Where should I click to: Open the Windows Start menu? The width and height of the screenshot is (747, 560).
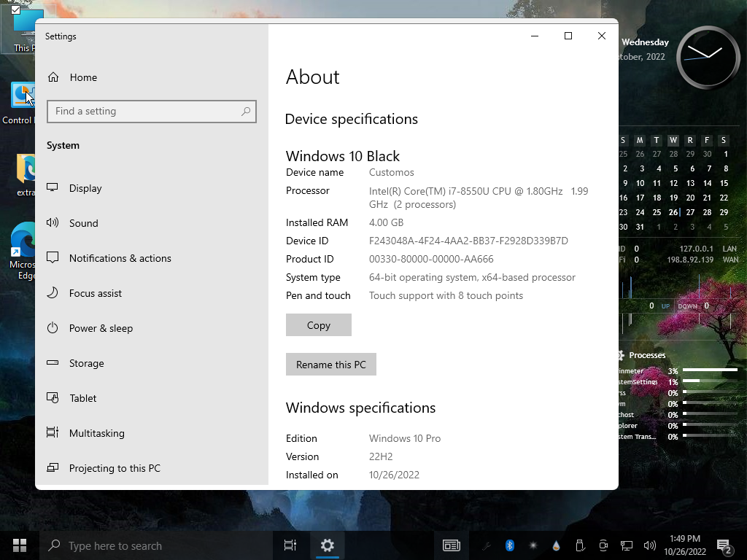click(x=20, y=545)
